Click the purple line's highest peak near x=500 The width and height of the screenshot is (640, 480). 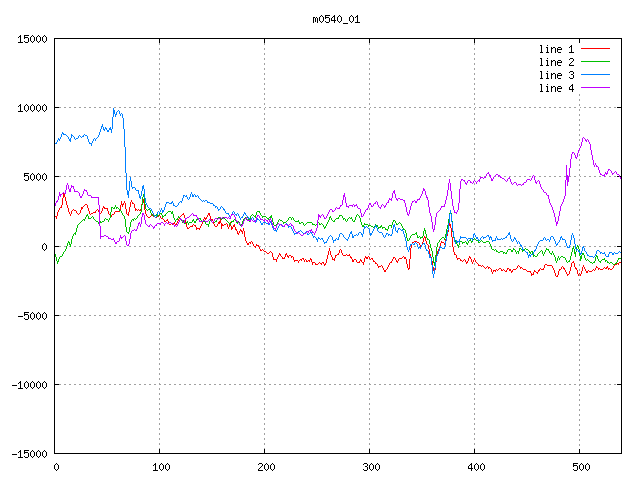(584, 139)
